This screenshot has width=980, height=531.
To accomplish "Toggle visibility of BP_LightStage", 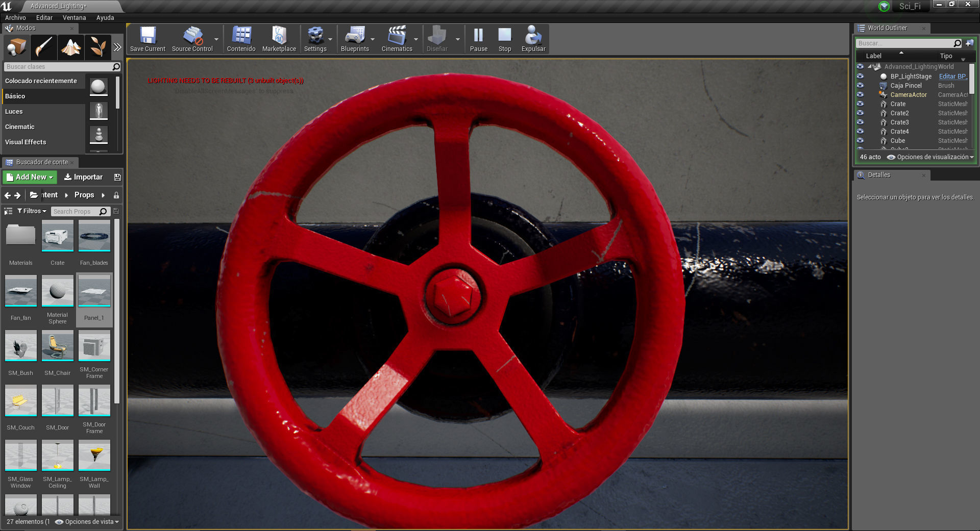I will pos(860,76).
